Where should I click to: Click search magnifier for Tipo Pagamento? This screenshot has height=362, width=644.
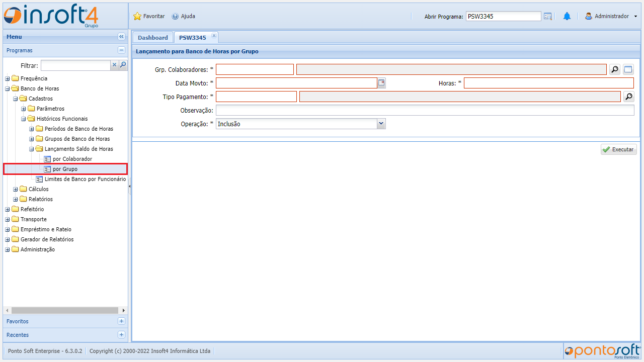pos(629,97)
